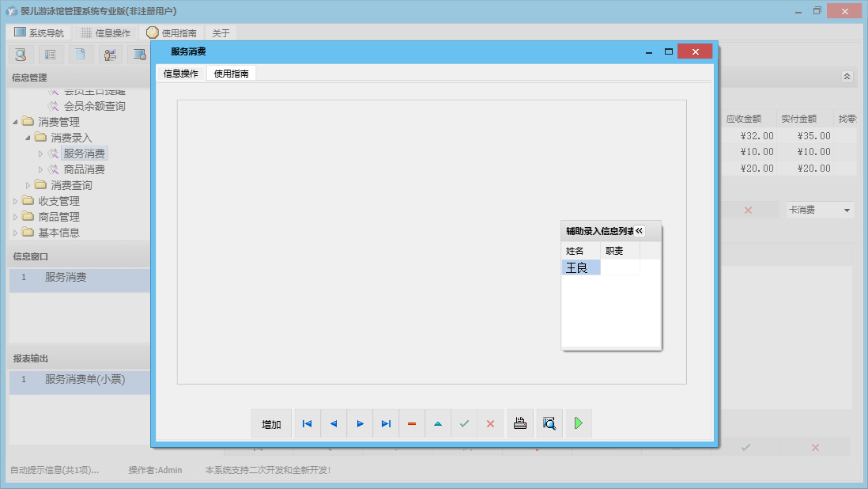Switch to 使用指南 tab in dialog
The width and height of the screenshot is (868, 489).
(231, 74)
